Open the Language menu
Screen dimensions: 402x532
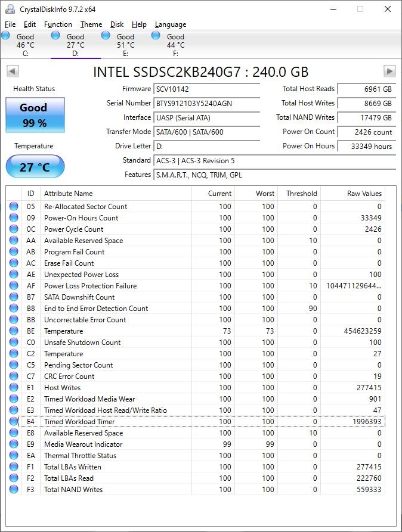(170, 24)
